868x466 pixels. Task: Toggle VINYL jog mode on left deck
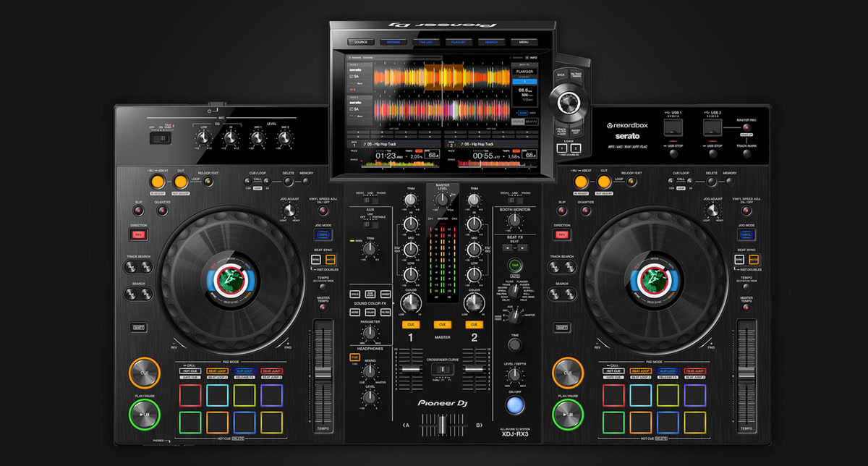click(323, 234)
